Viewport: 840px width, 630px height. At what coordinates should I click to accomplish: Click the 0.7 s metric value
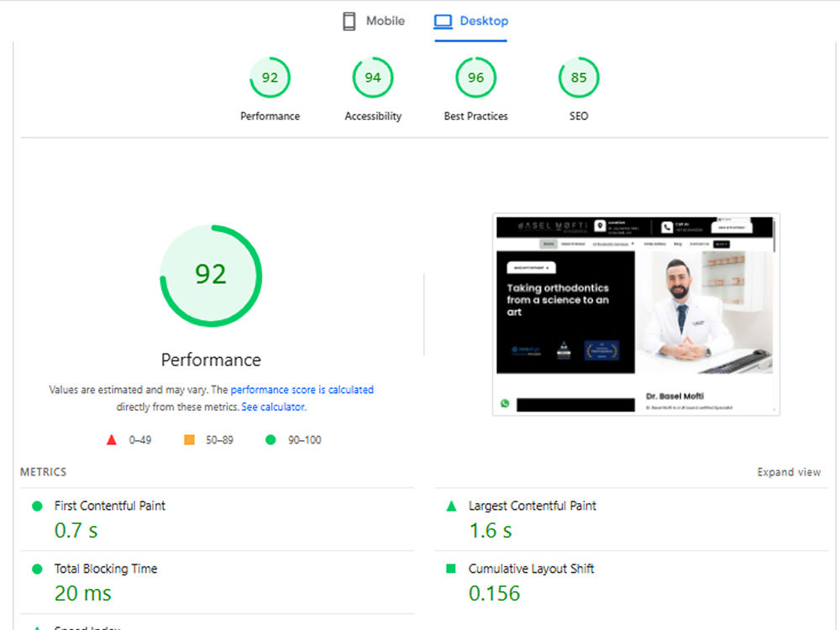76,530
